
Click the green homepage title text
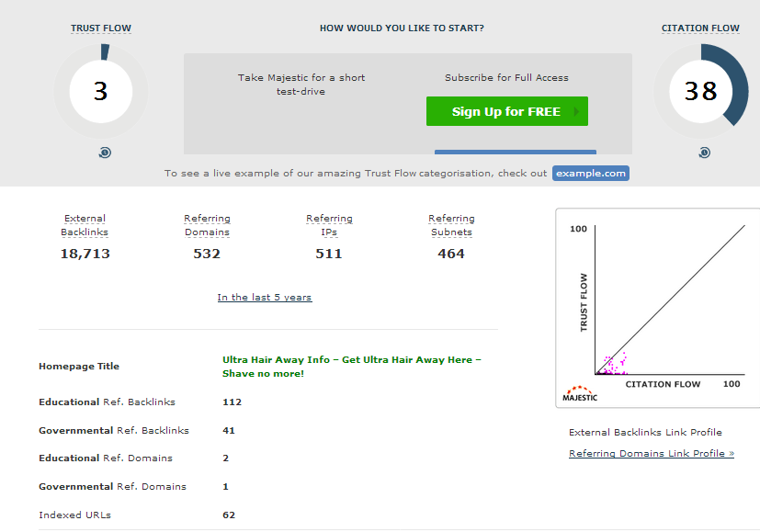(x=352, y=367)
